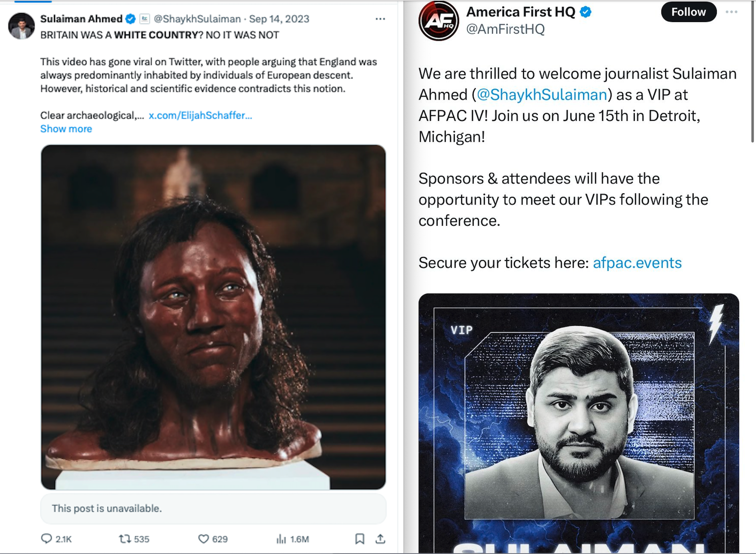Open the afpac.events ticket link

tap(637, 263)
